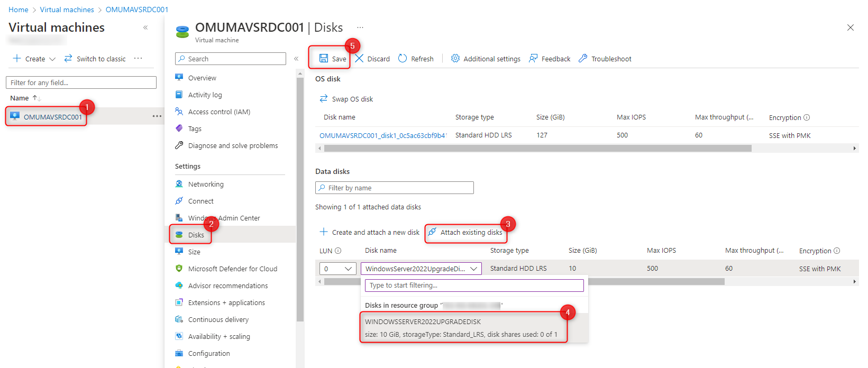Click the Home breadcrumb link
This screenshot has width=868, height=368.
(x=19, y=10)
